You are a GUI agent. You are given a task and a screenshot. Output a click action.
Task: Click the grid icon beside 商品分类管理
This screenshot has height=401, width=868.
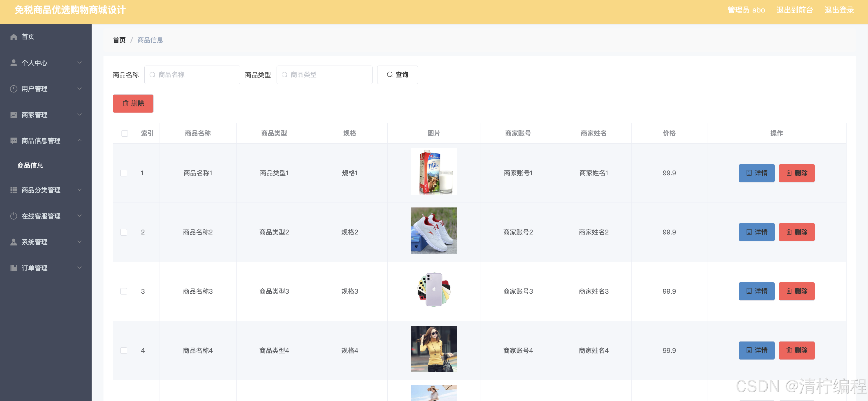13,190
